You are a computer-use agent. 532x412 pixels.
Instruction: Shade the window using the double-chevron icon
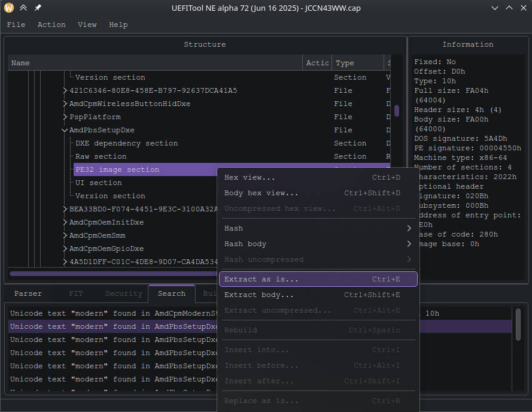[x=23, y=8]
